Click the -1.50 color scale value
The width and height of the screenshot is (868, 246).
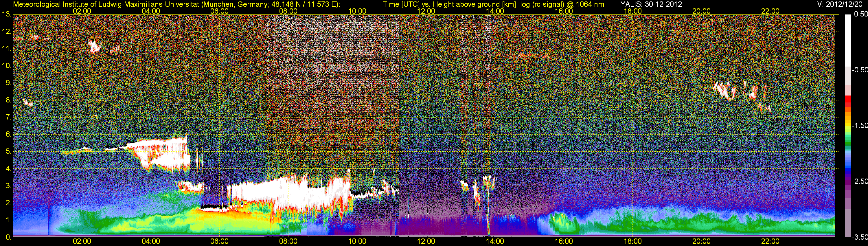coord(860,125)
